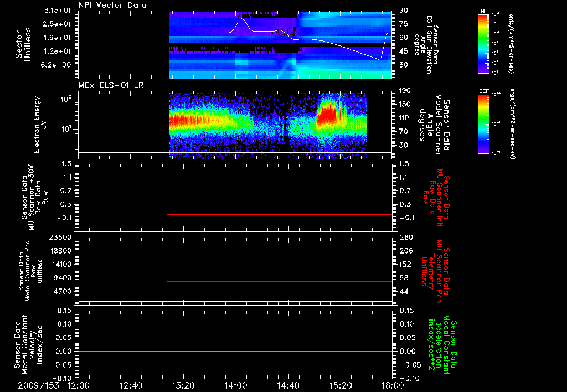Click the red MU Scanner Init data line
The width and height of the screenshot is (567, 392).
pyautogui.click(x=279, y=214)
